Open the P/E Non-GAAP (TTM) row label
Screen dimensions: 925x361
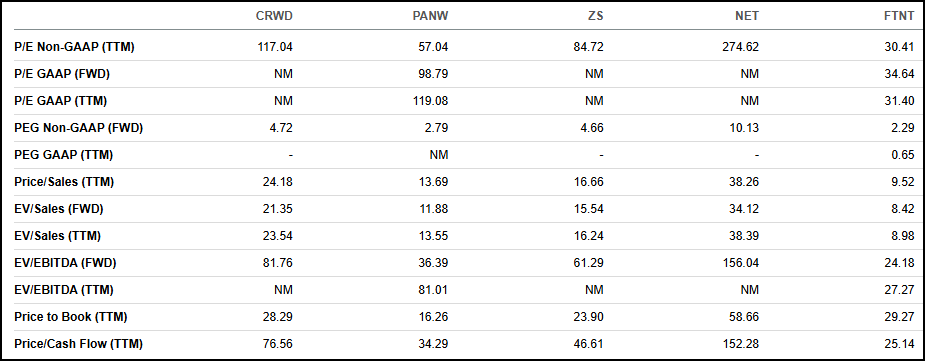point(74,47)
